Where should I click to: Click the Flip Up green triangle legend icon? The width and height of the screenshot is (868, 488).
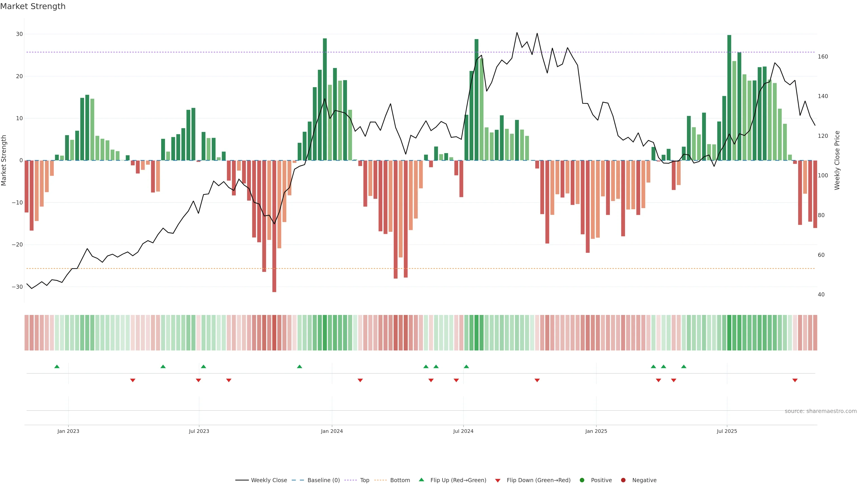pos(421,480)
